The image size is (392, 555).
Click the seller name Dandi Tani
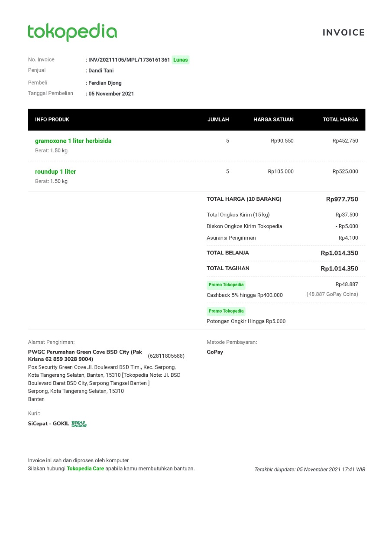[x=101, y=71]
